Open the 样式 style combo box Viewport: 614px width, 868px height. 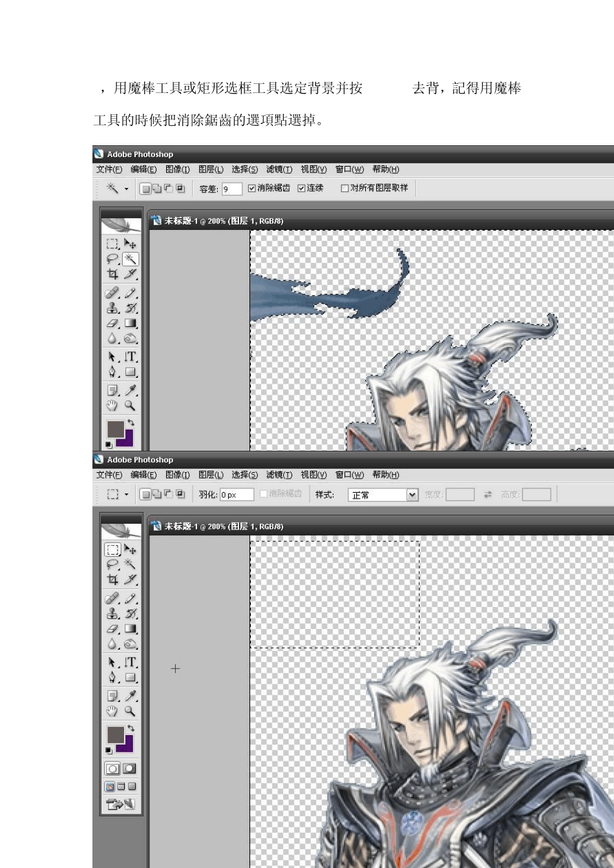[383, 495]
